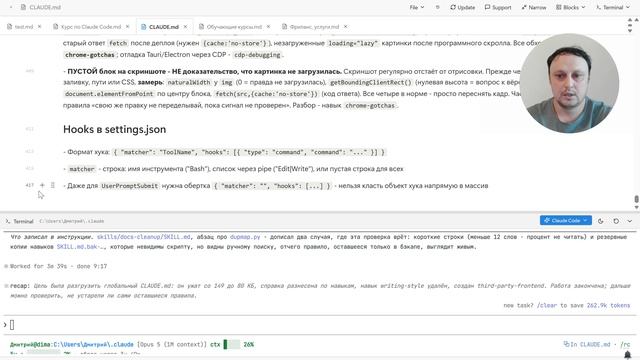Screen dimensions: 640x360
Task: Click the Worked for 3m 39s status line
Action: (58, 266)
